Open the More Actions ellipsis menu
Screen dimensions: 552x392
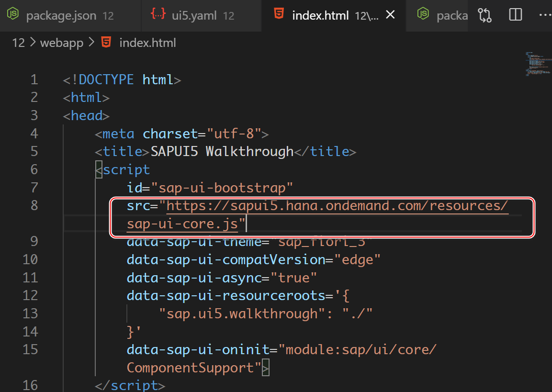(545, 15)
